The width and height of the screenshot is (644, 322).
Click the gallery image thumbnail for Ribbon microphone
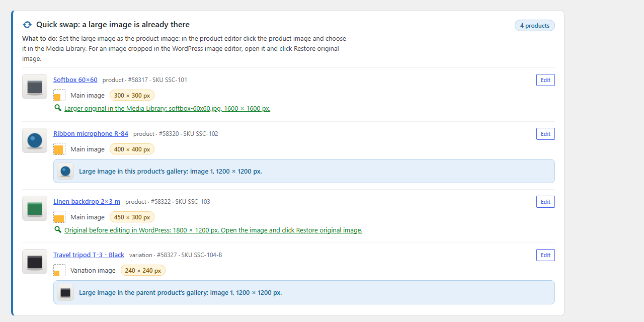65,171
